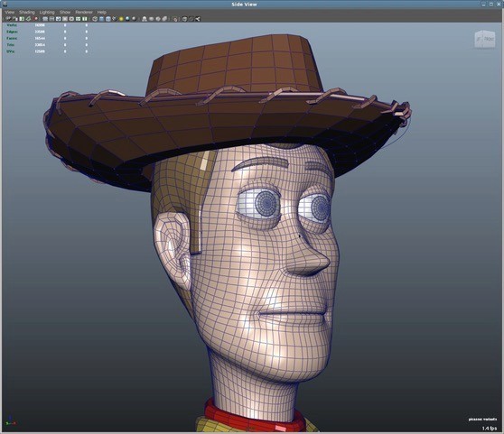Screen dimensions: 504x434
Task: Open the Shading menu
Action: tap(27, 13)
